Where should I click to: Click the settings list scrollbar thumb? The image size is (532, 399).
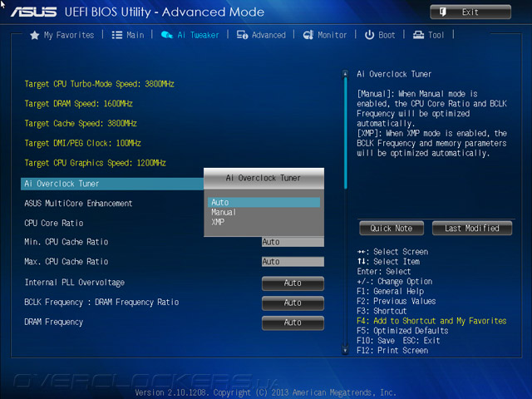point(345,133)
